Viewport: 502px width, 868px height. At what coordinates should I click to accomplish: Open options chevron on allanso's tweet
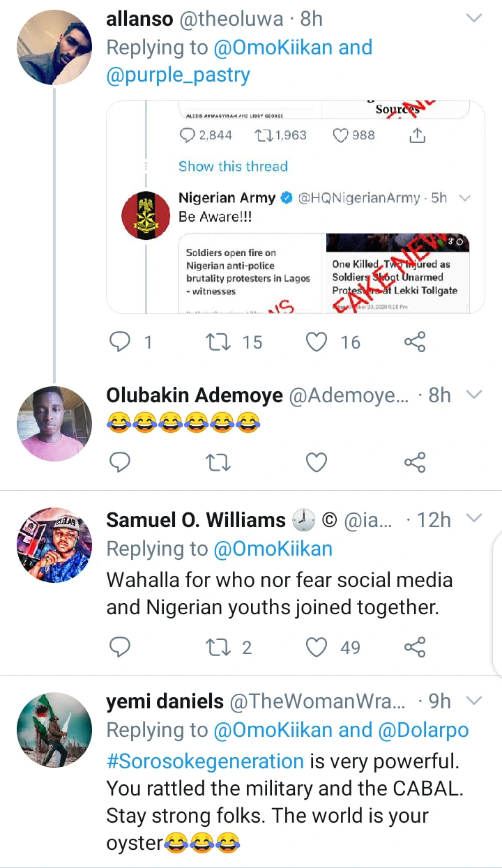[x=474, y=19]
